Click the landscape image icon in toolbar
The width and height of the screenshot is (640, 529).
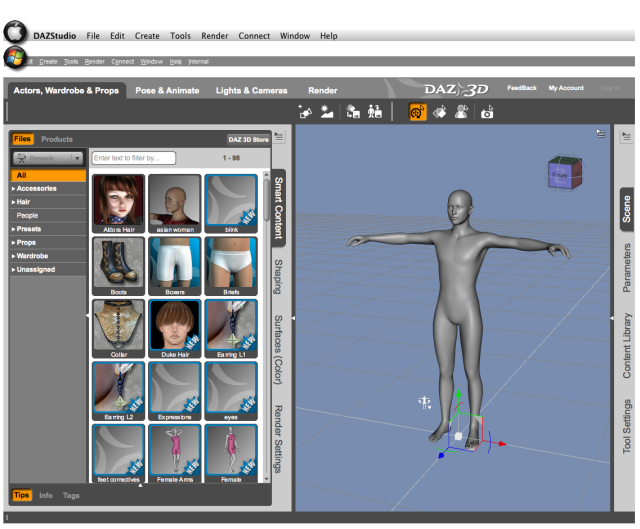[327, 112]
